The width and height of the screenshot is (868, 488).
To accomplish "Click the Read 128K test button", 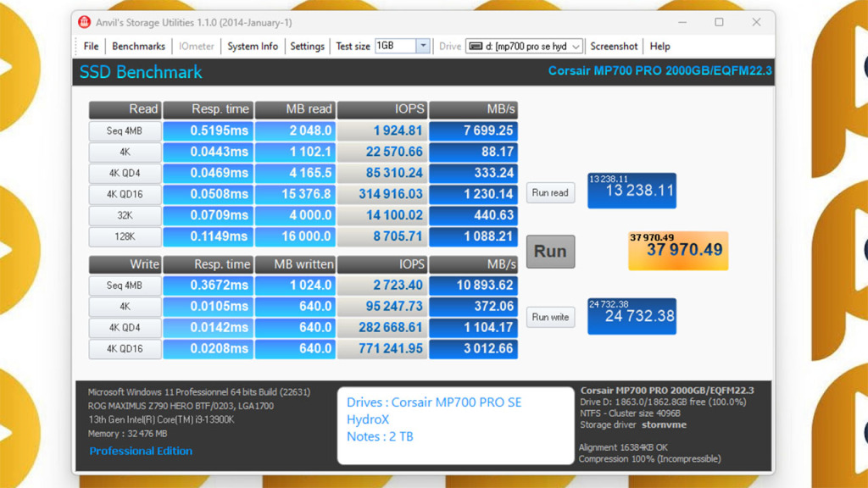I will pos(125,237).
